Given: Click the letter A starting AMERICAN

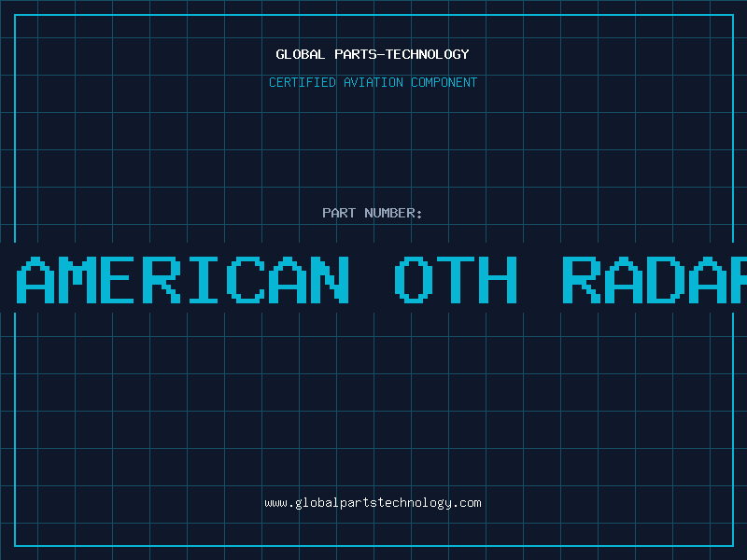Looking at the screenshot, I should tap(39, 280).
